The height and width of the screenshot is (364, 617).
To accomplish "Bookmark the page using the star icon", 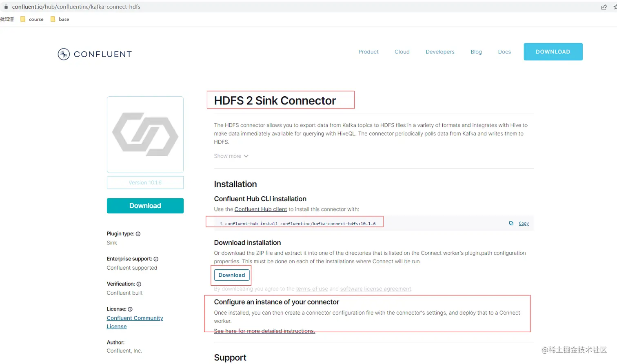I will tap(615, 7).
